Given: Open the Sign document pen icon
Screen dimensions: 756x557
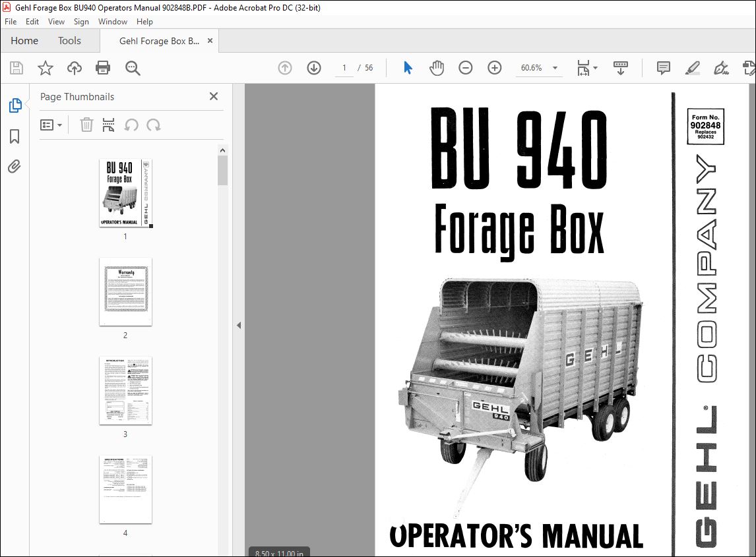Looking at the screenshot, I should pos(721,68).
